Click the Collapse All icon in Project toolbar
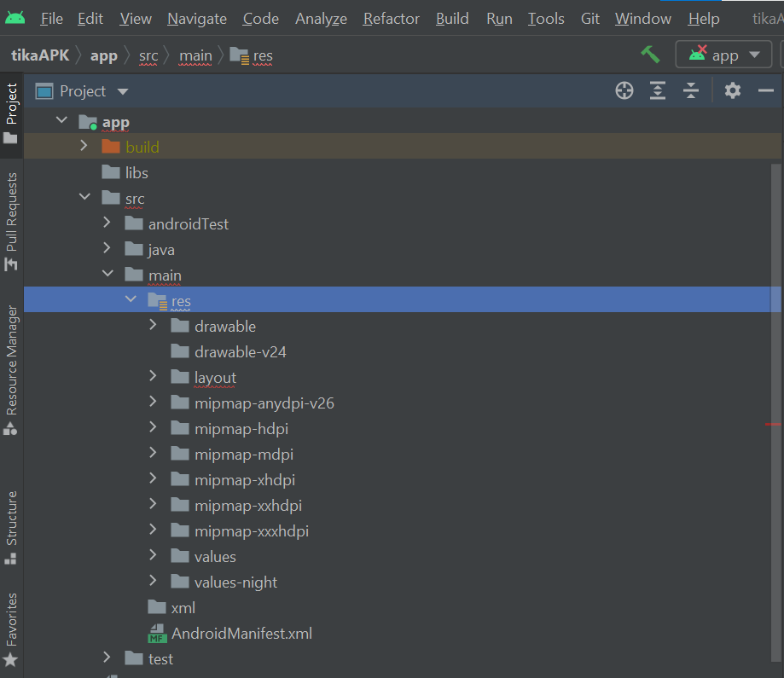Image resolution: width=784 pixels, height=678 pixels. point(691,90)
